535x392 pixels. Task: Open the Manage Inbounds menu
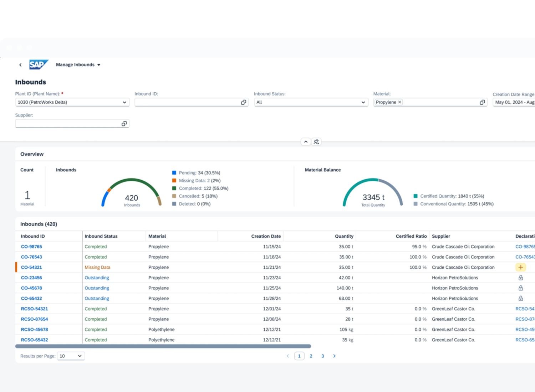(x=78, y=65)
